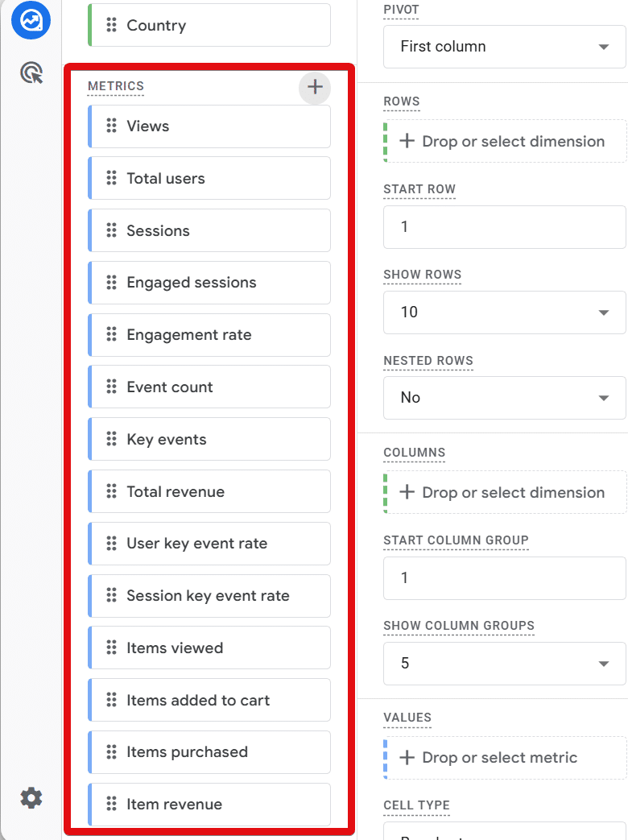Select the Key events metric chip
Screen dimensions: 628x840
[x=209, y=439]
